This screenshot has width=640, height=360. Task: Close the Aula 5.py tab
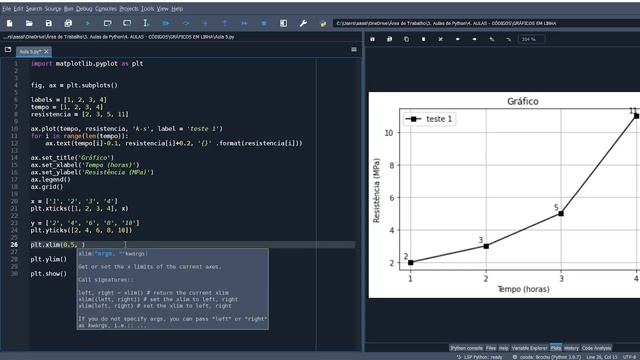(x=47, y=51)
